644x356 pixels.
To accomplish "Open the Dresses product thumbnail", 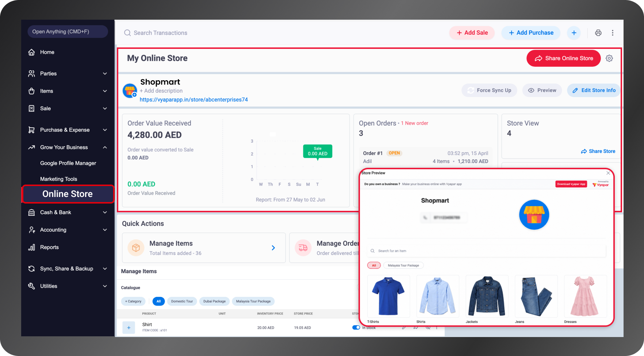I will pyautogui.click(x=585, y=297).
